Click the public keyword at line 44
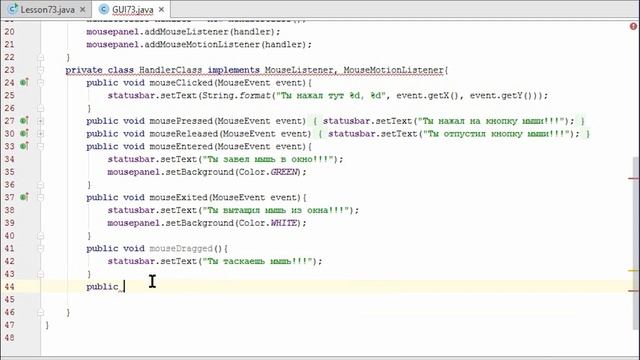This screenshot has width=640, height=360. 102,287
